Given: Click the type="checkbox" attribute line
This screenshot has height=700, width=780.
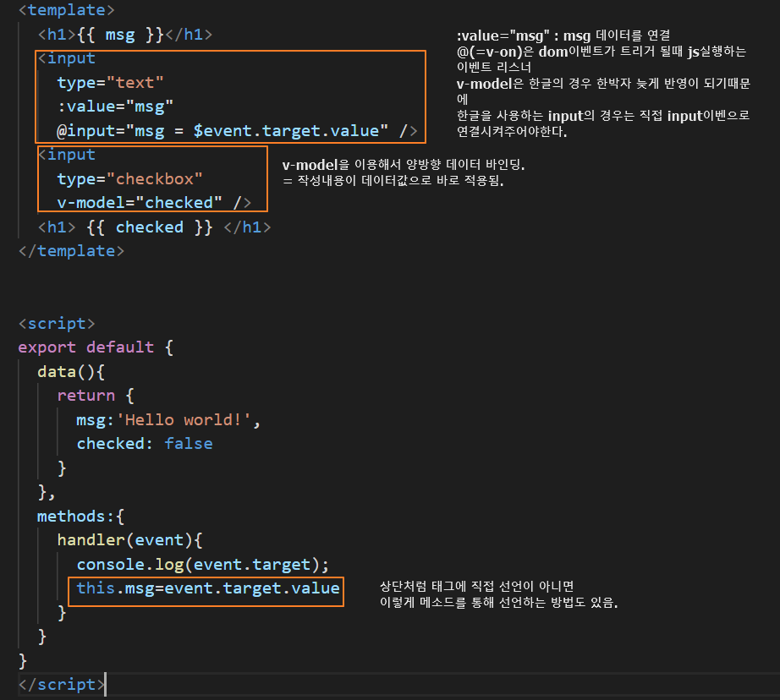Looking at the screenshot, I should (x=129, y=179).
